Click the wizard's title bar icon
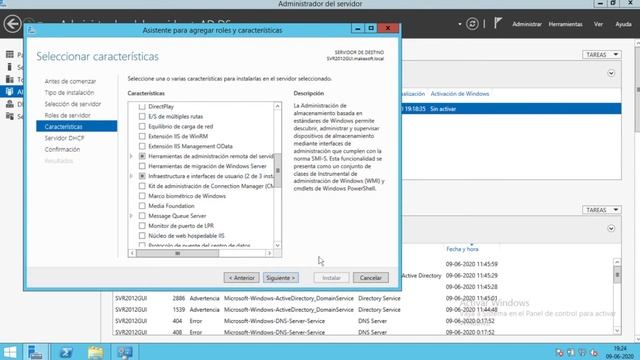 click(x=32, y=30)
